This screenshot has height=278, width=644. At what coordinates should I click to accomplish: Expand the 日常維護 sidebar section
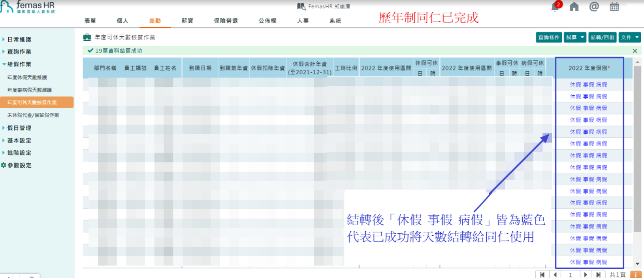coord(19,39)
